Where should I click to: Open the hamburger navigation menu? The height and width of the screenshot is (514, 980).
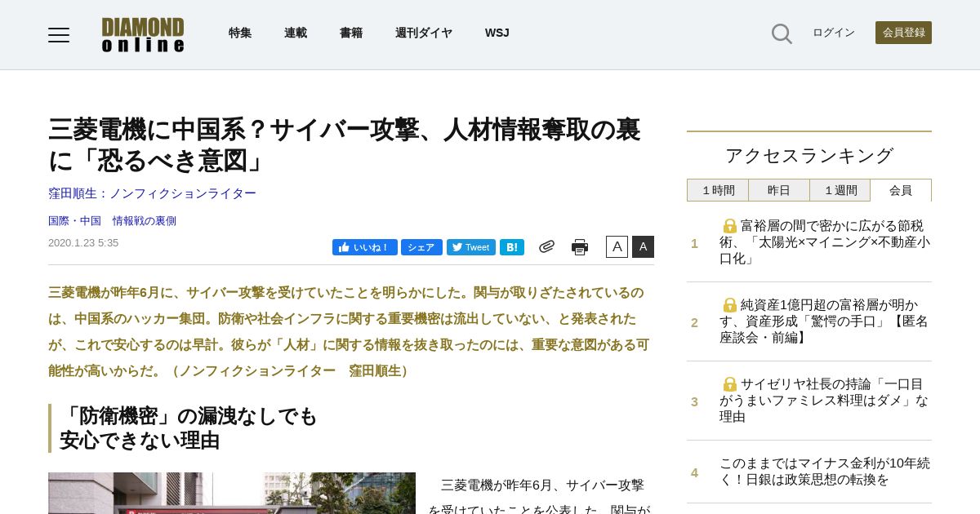59,34
